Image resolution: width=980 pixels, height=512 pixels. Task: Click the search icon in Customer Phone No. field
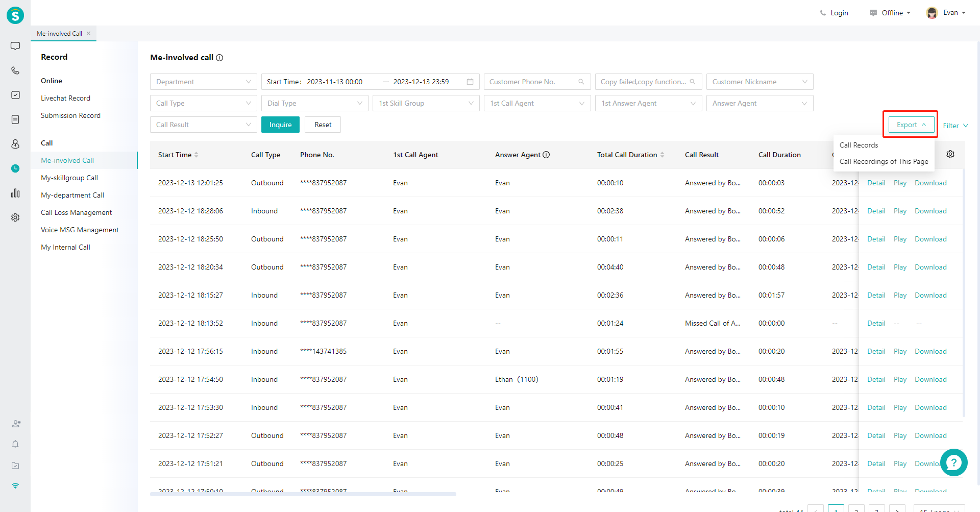[x=581, y=82]
